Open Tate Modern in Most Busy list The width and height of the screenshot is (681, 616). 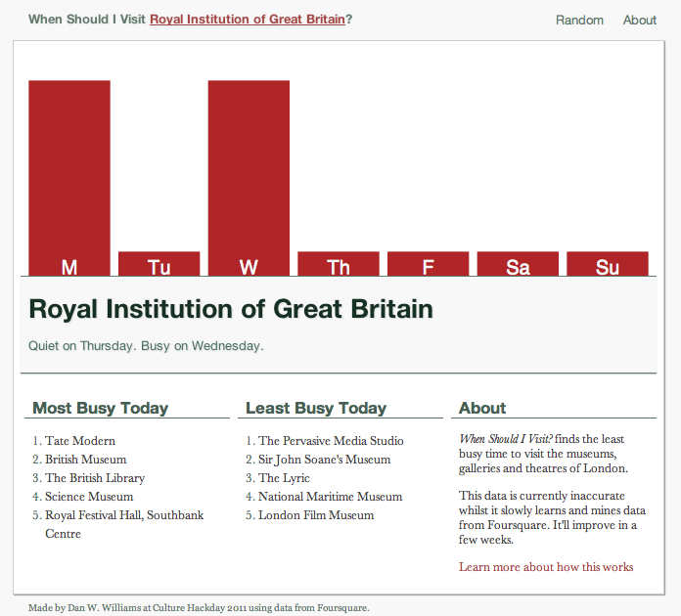[x=80, y=441]
